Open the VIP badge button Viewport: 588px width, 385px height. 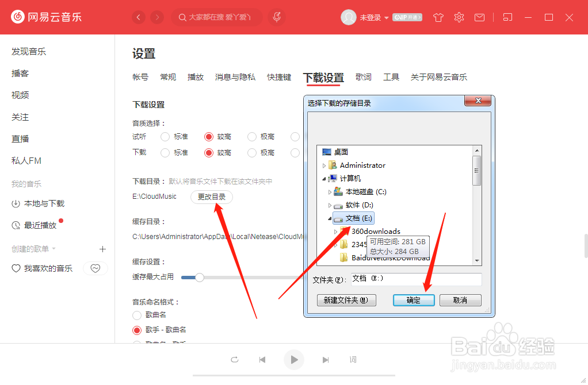[x=407, y=17]
